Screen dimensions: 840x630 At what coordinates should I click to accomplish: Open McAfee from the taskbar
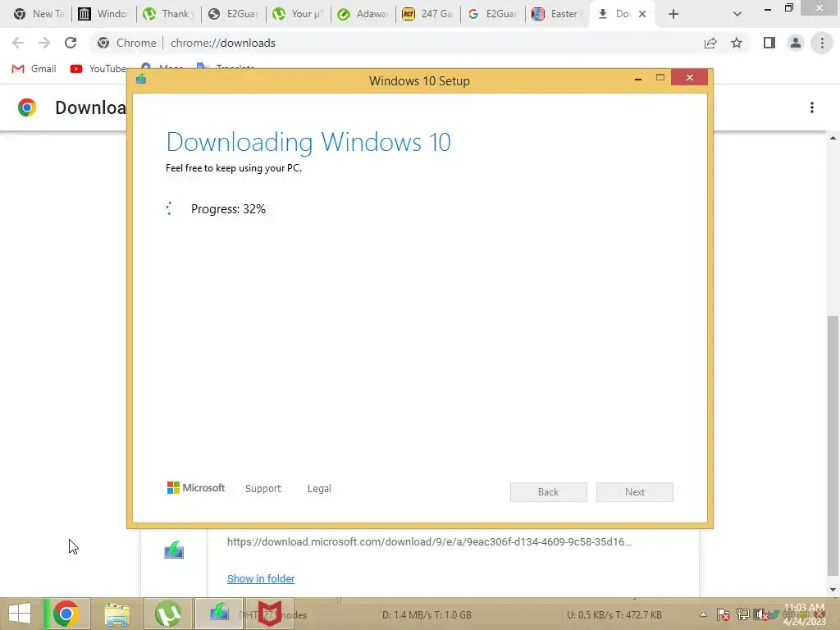point(269,614)
